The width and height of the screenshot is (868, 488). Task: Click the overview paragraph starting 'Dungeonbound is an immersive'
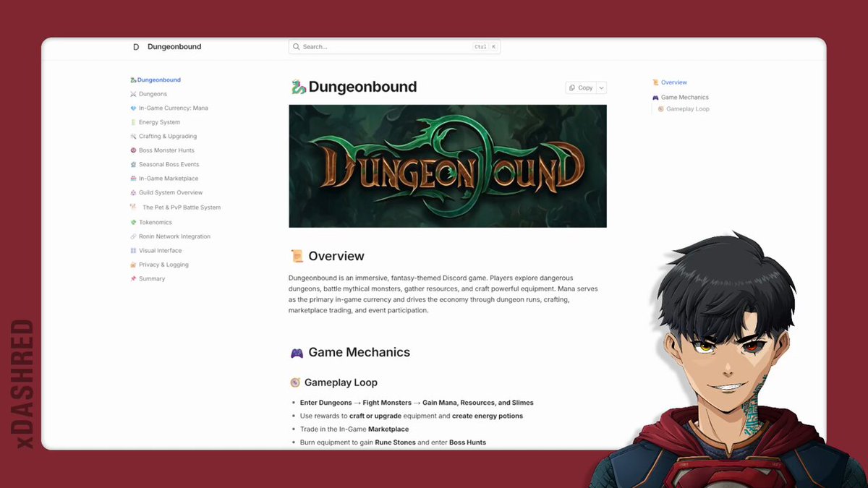point(443,294)
